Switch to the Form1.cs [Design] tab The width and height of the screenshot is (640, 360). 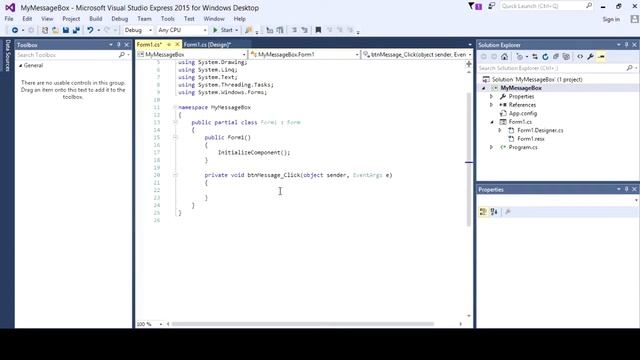point(207,44)
